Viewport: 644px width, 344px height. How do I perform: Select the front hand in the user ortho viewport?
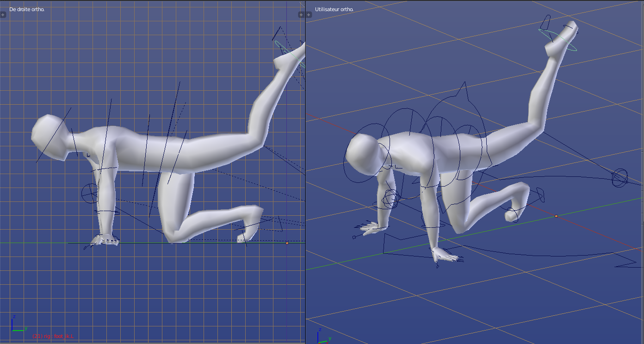click(x=445, y=255)
